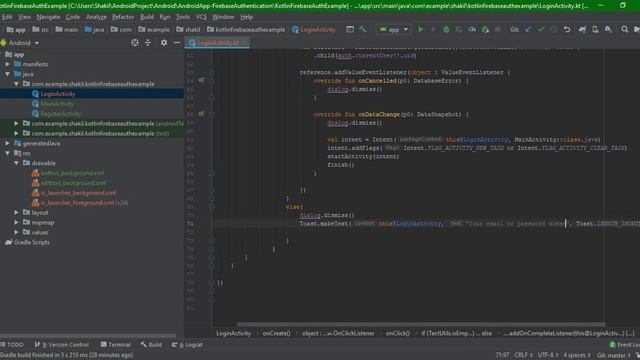Open the Tools menu
The height and width of the screenshot is (360, 640).
tap(182, 17)
